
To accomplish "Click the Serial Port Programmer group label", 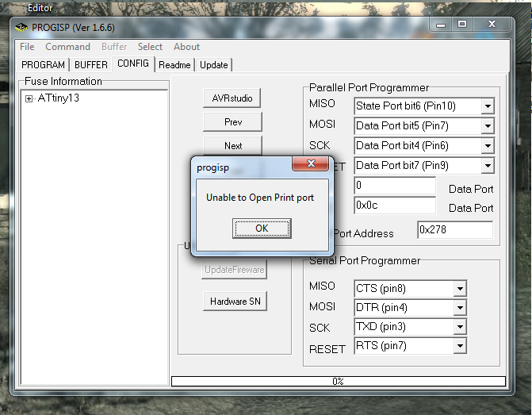I will (365, 260).
